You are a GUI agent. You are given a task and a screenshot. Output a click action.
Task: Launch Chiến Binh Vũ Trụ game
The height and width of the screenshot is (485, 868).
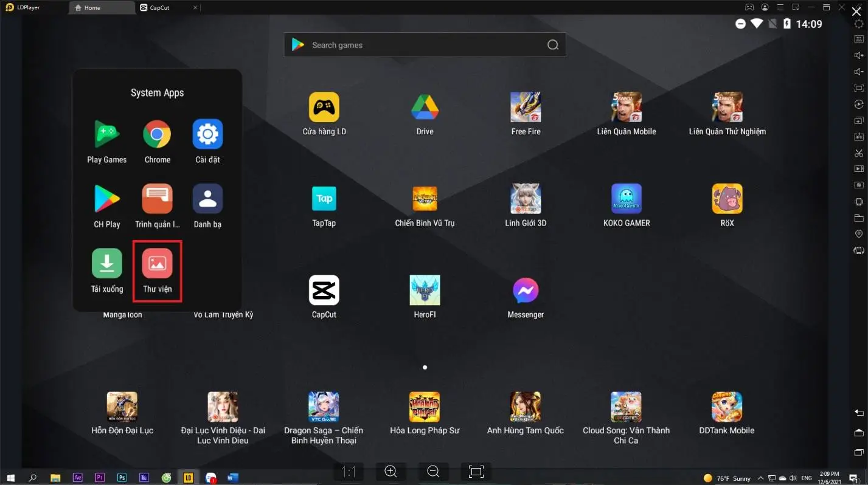click(x=425, y=205)
